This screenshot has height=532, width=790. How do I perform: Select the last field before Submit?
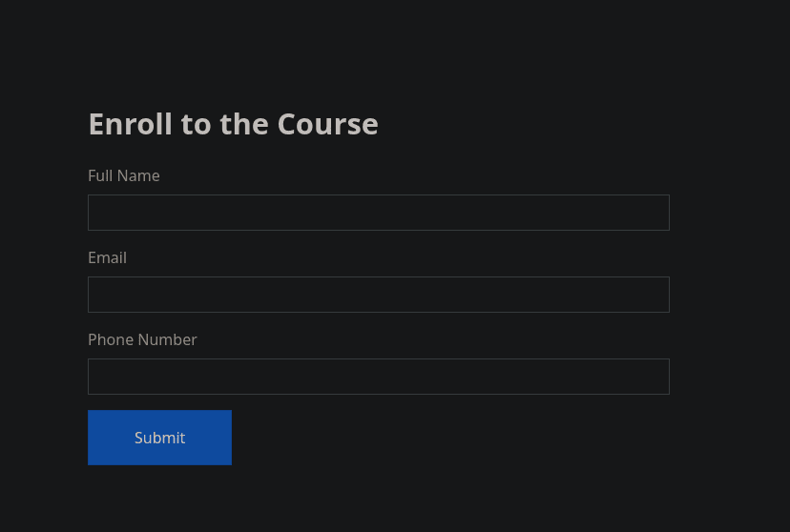(x=378, y=377)
